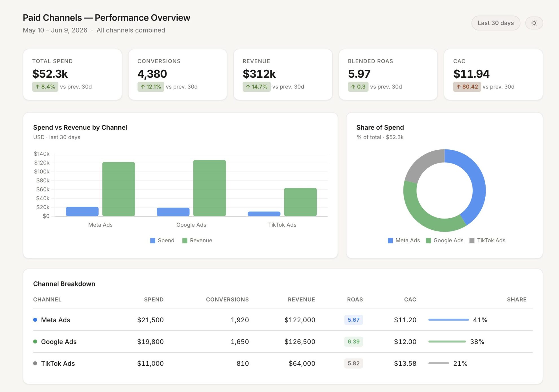
Task: Select the Blended ROAS 5.97 value
Action: 359,74
